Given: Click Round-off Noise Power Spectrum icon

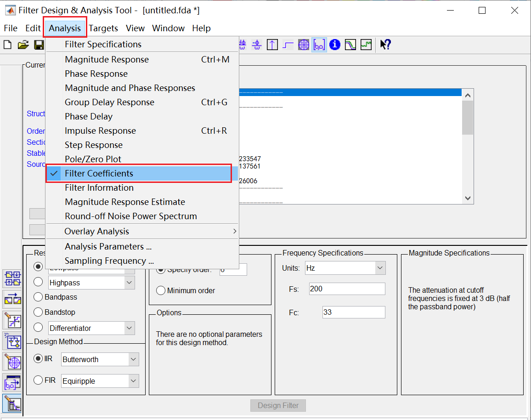Looking at the screenshot, I should pos(366,45).
